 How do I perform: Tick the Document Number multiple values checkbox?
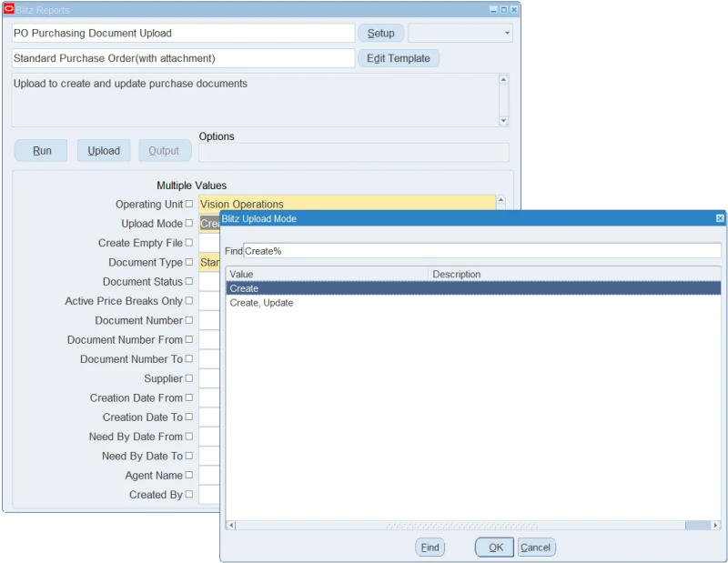click(x=189, y=320)
